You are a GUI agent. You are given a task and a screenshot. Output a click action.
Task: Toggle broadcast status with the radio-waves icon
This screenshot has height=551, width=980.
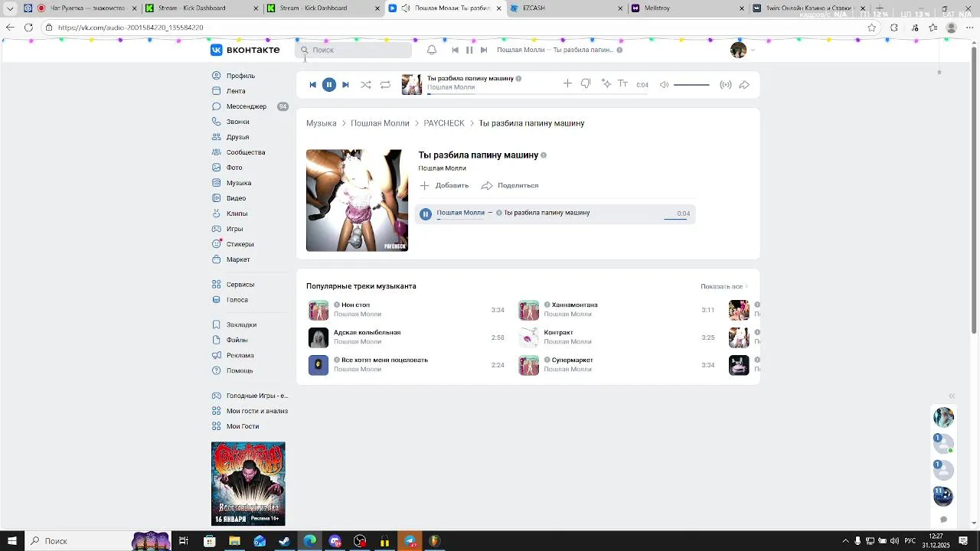[726, 85]
